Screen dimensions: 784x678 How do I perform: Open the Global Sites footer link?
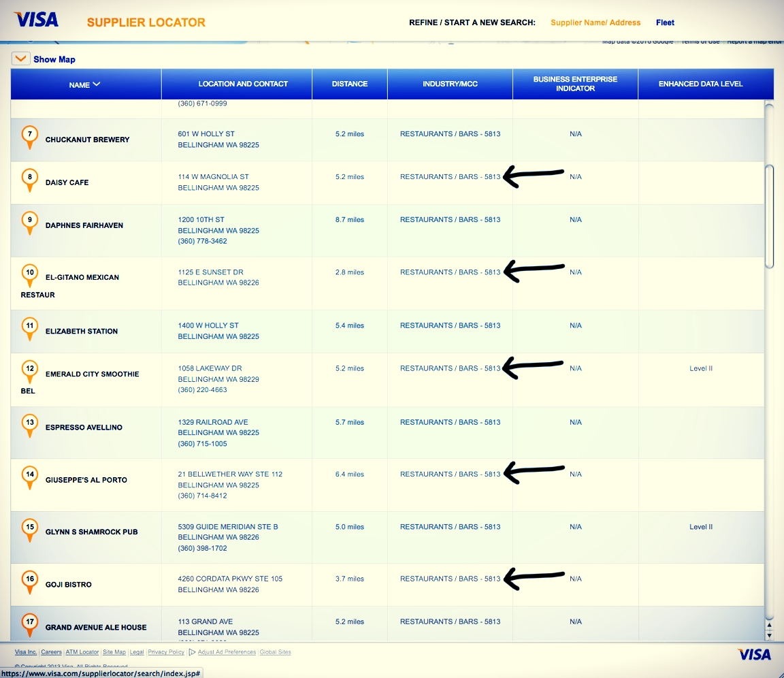coord(276,652)
